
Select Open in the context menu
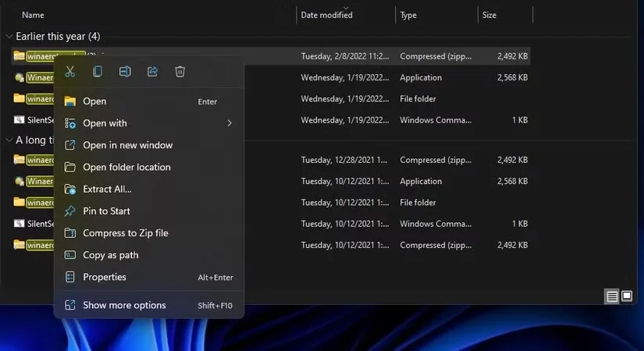point(94,101)
